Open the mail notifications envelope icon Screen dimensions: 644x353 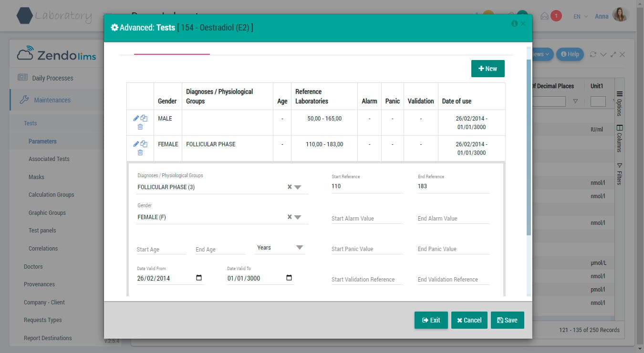tap(544, 16)
